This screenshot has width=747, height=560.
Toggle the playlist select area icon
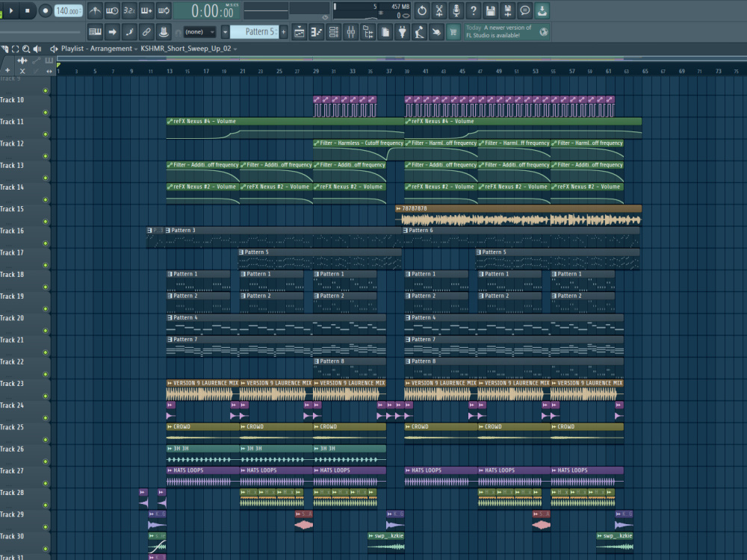[15, 49]
